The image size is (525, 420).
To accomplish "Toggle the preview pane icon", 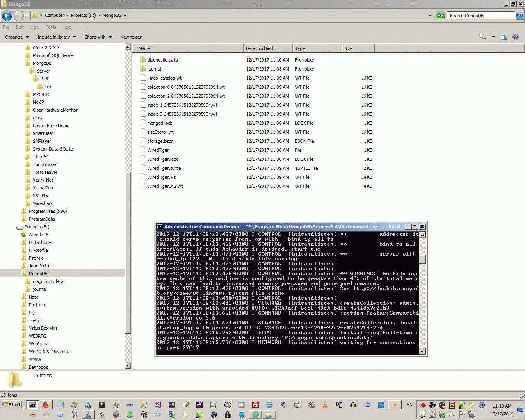I will click(x=504, y=37).
